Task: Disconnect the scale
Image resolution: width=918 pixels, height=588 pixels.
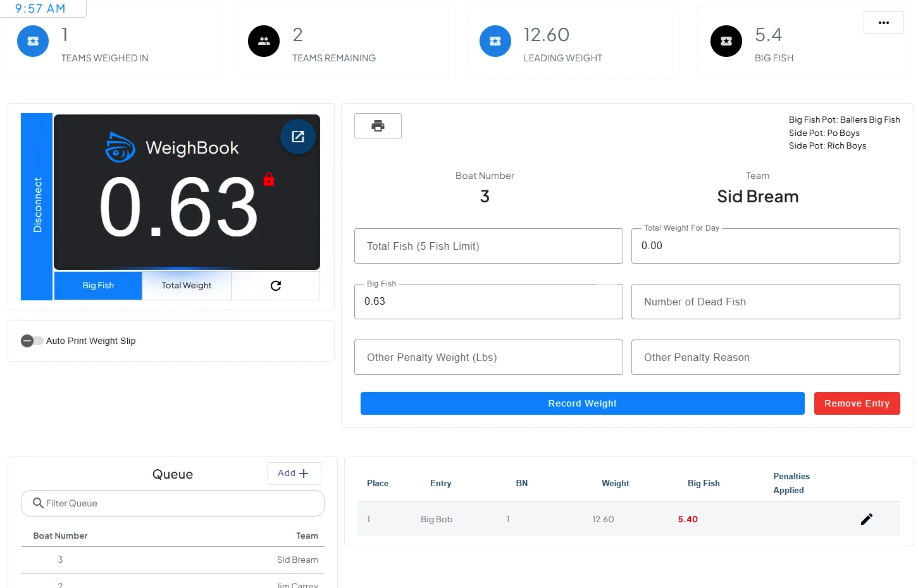Action: (x=37, y=206)
